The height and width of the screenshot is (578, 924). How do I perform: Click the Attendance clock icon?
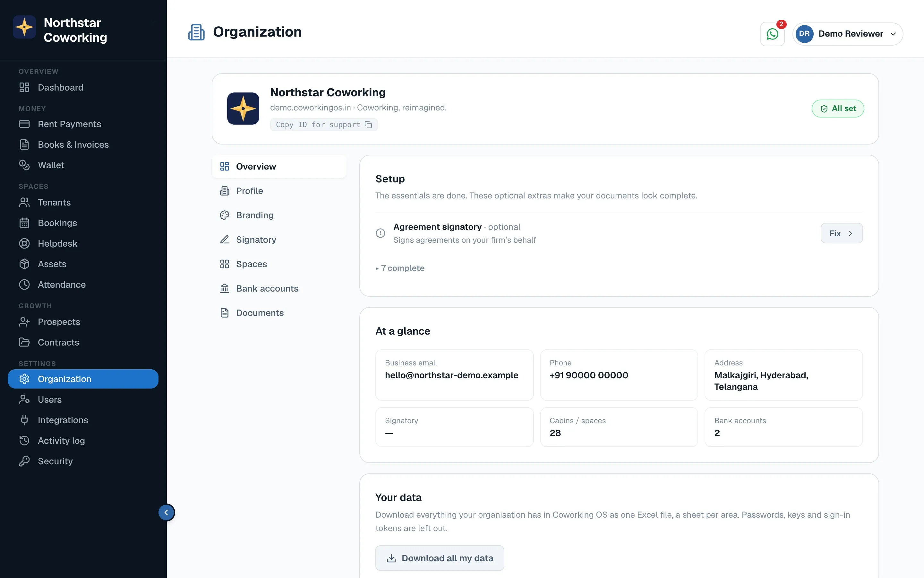(x=24, y=285)
